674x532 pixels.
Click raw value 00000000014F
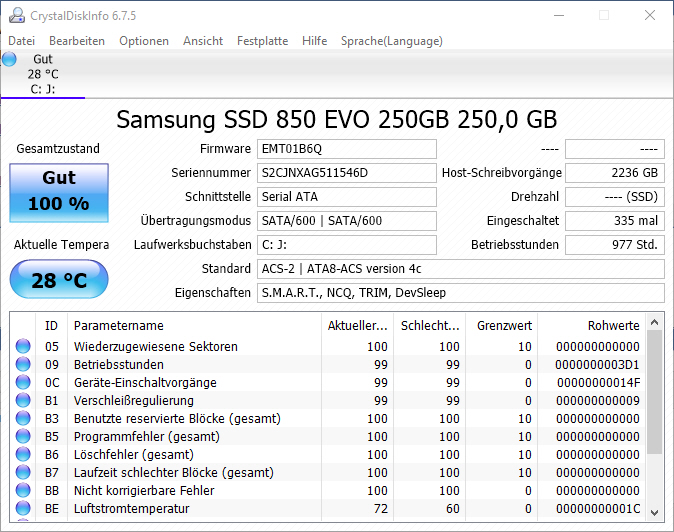pos(598,382)
